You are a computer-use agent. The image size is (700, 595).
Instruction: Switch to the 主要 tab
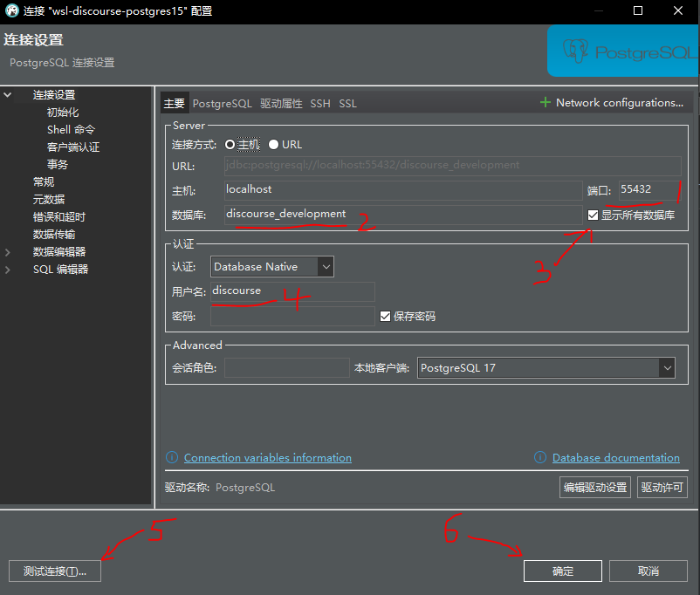[174, 104]
